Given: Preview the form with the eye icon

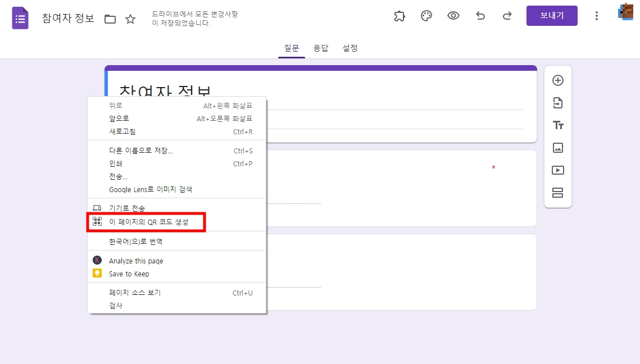Looking at the screenshot, I should (x=453, y=16).
